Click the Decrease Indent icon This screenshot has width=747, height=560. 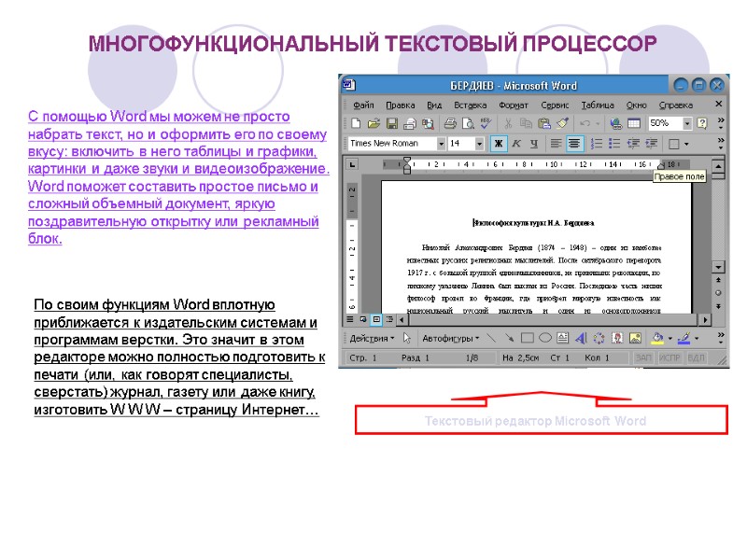point(633,144)
